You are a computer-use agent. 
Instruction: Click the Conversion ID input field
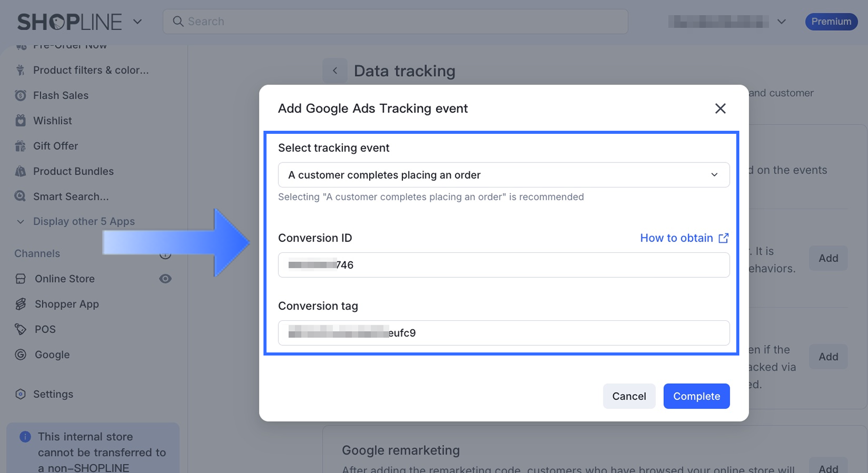click(503, 265)
